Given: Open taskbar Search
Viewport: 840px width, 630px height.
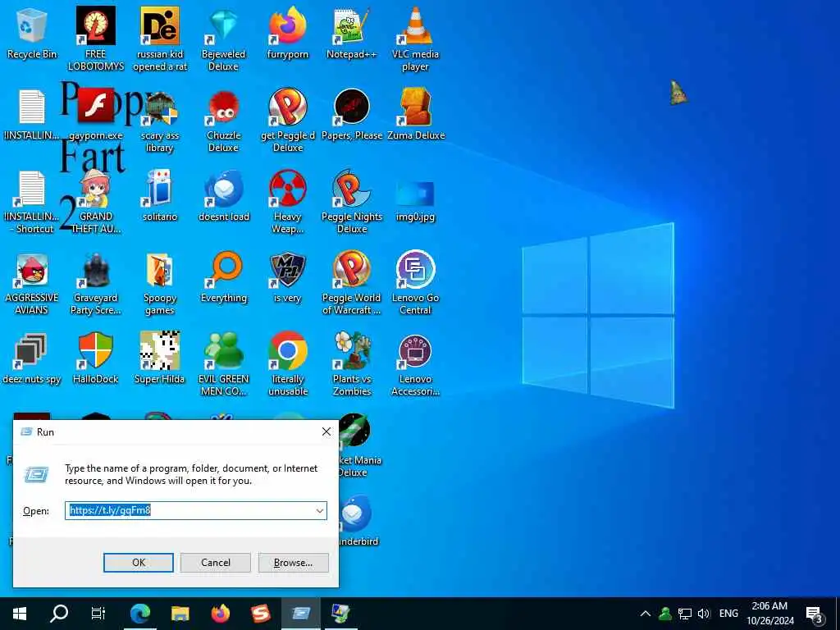Looking at the screenshot, I should tap(59, 614).
